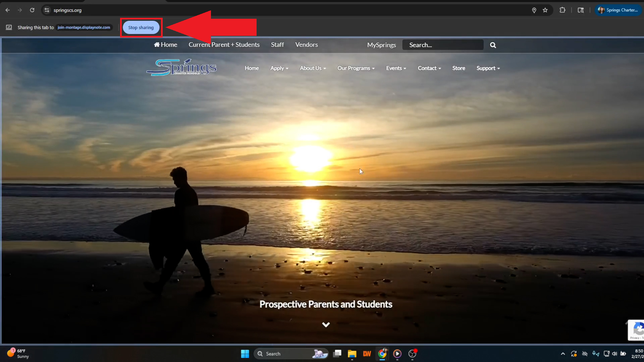Reload the page with refresh icon
The height and width of the screenshot is (362, 644).
click(32, 10)
